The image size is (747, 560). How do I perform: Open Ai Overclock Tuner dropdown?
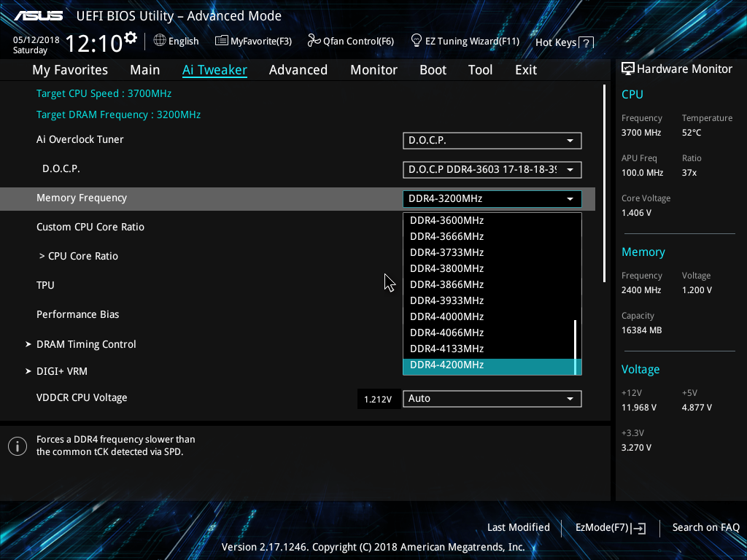(x=492, y=141)
